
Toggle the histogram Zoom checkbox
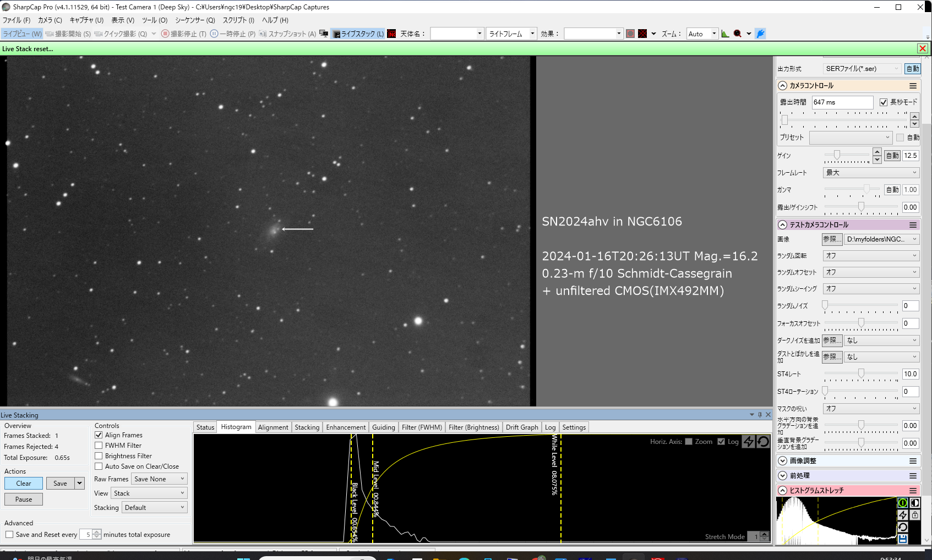coord(689,442)
